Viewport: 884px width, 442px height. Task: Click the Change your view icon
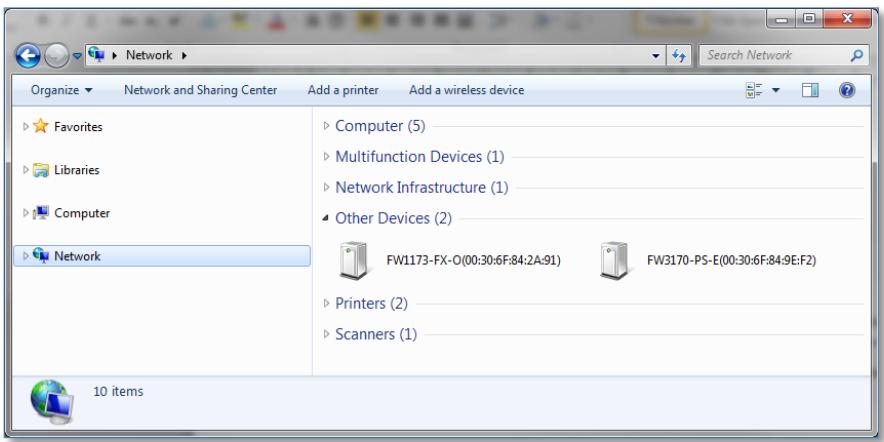(754, 90)
